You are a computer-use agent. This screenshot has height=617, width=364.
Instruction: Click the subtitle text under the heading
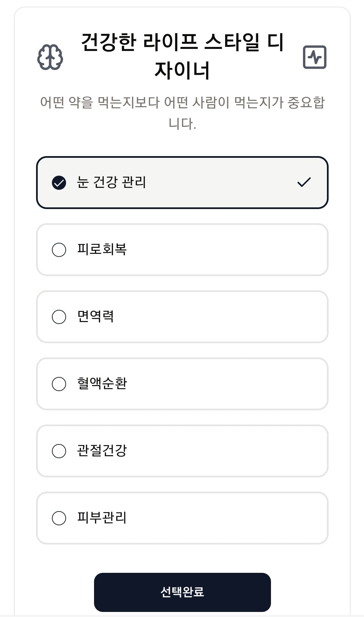(x=182, y=113)
